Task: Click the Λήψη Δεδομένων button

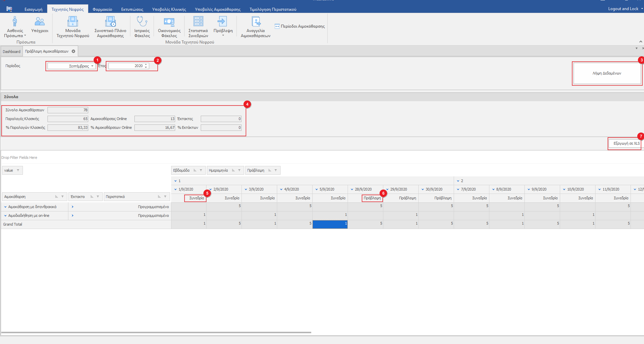Action: point(607,73)
